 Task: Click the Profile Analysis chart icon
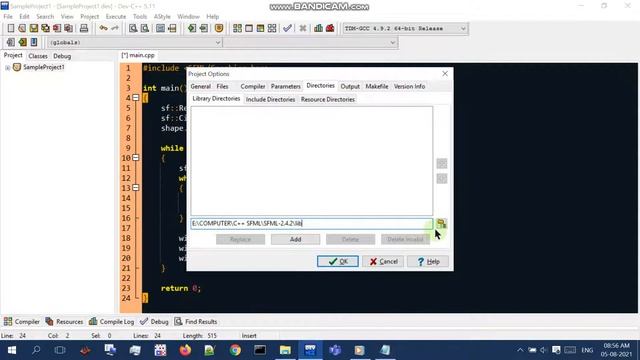(318, 28)
